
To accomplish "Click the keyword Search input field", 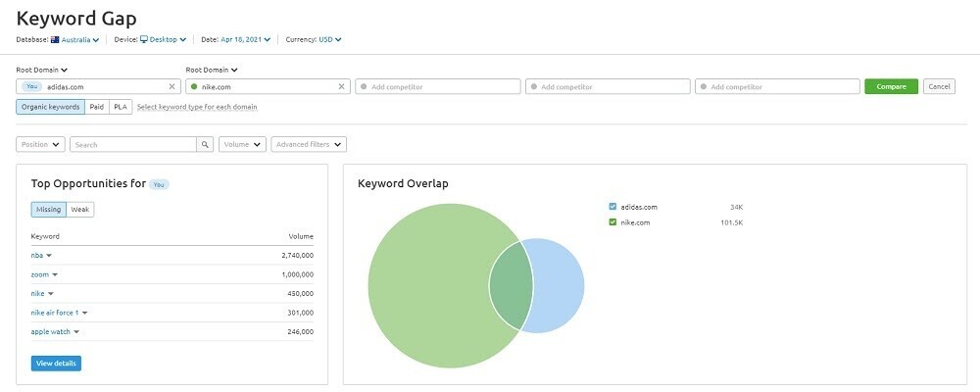I will pyautogui.click(x=133, y=144).
